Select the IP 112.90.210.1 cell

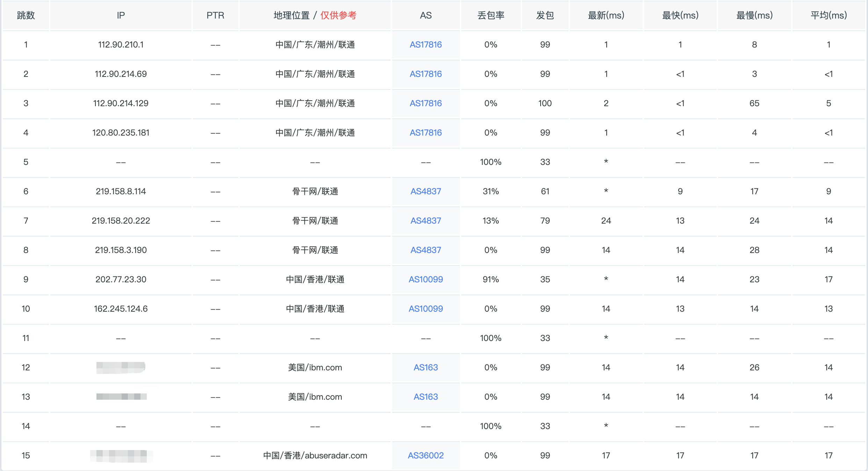pyautogui.click(x=121, y=45)
